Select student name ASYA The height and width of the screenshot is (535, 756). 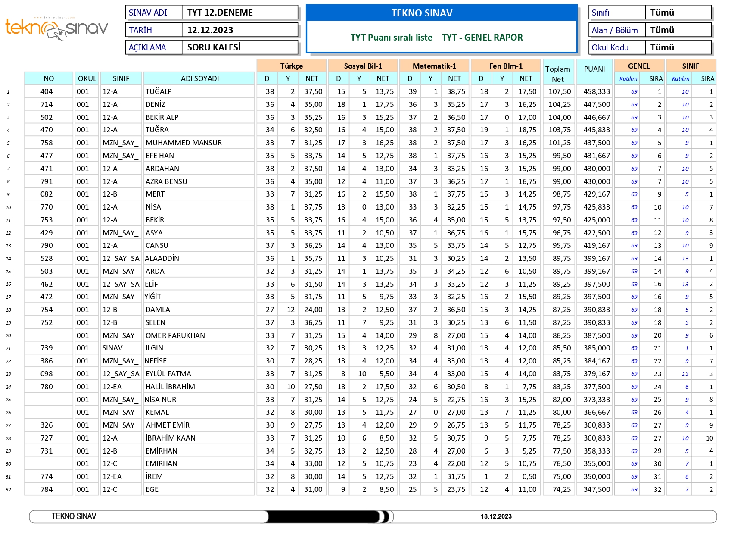coord(154,233)
